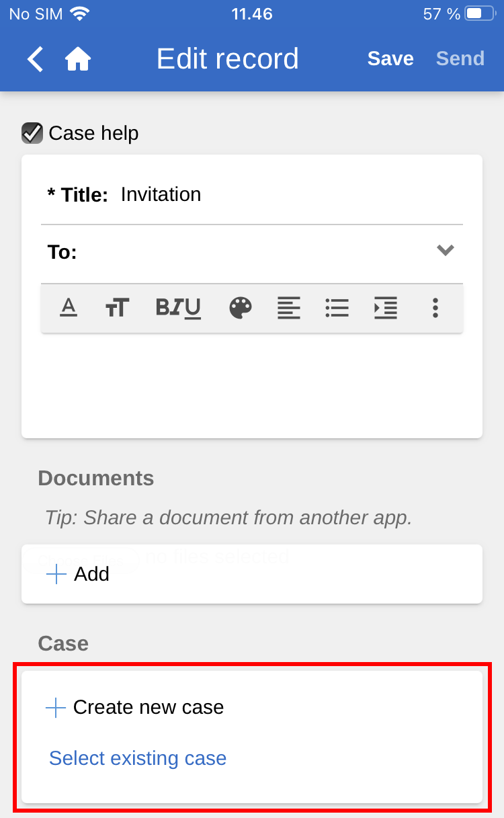Click in the message body area
504x818 pixels.
pos(252,383)
